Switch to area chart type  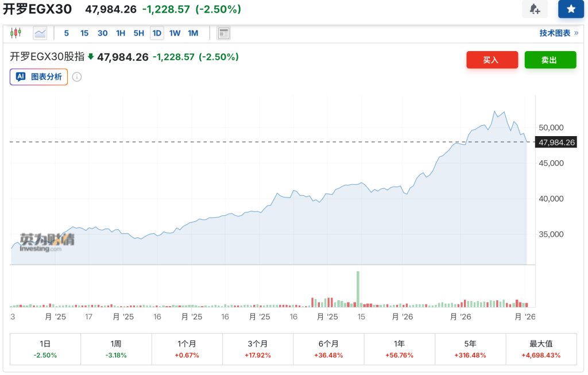click(40, 33)
